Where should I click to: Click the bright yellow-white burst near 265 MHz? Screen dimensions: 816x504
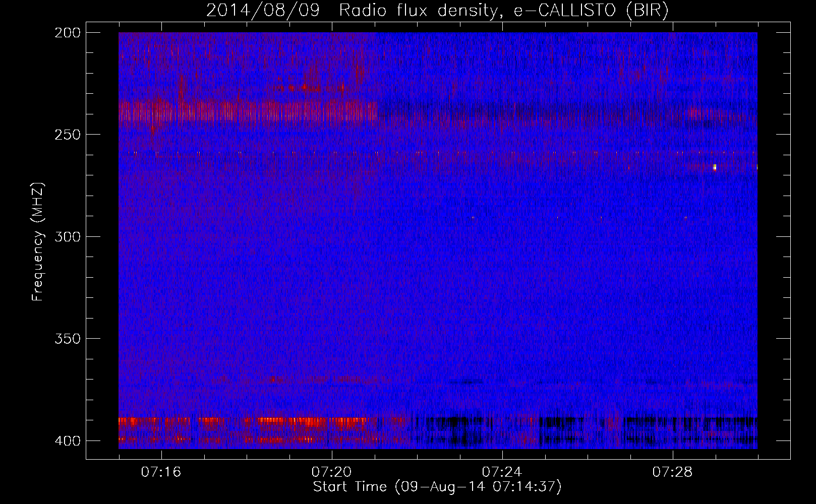715,167
